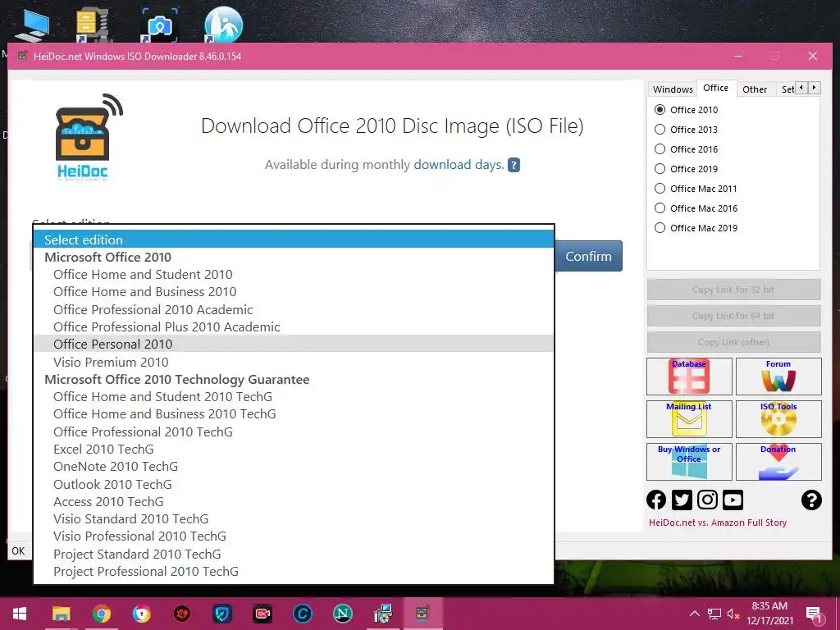This screenshot has width=840, height=630.
Task: Open the Facebook icon
Action: [x=656, y=500]
